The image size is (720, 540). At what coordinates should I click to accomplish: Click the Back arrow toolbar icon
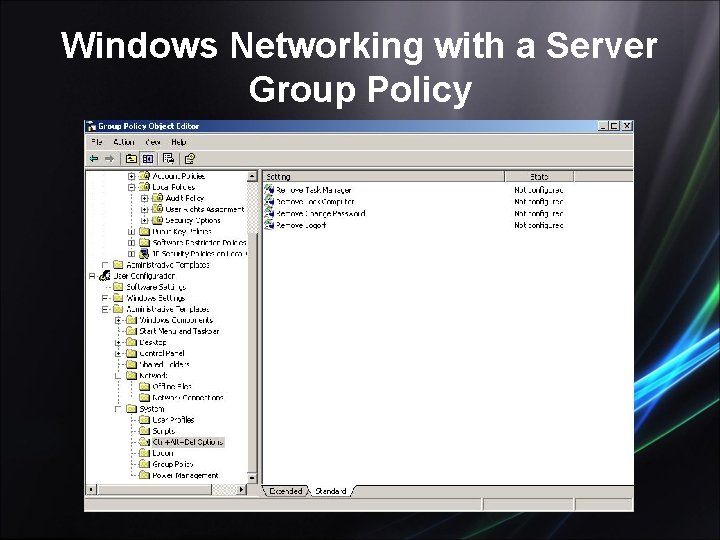(94, 159)
